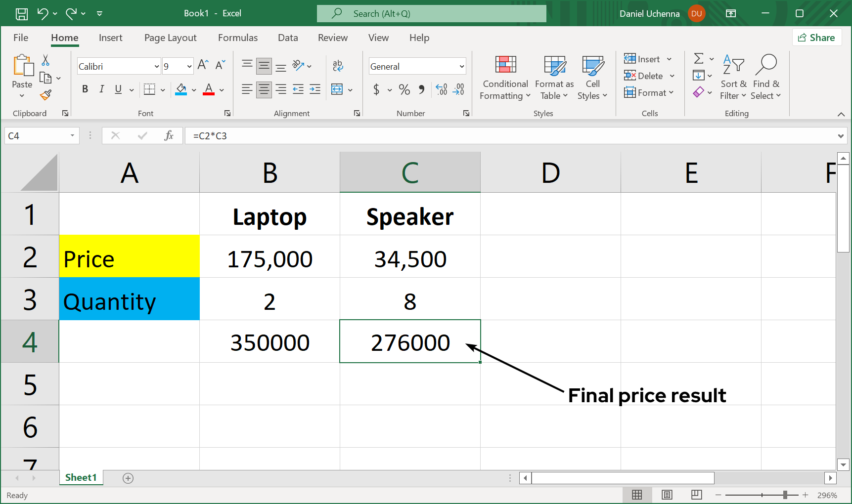Click the AutoSum sigma icon
852x504 pixels.
tap(698, 59)
